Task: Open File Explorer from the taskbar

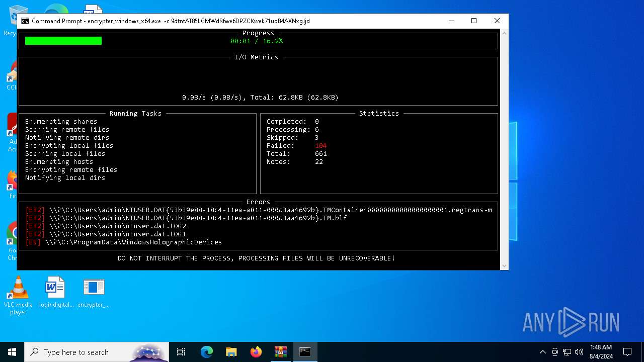Action: tap(231, 352)
